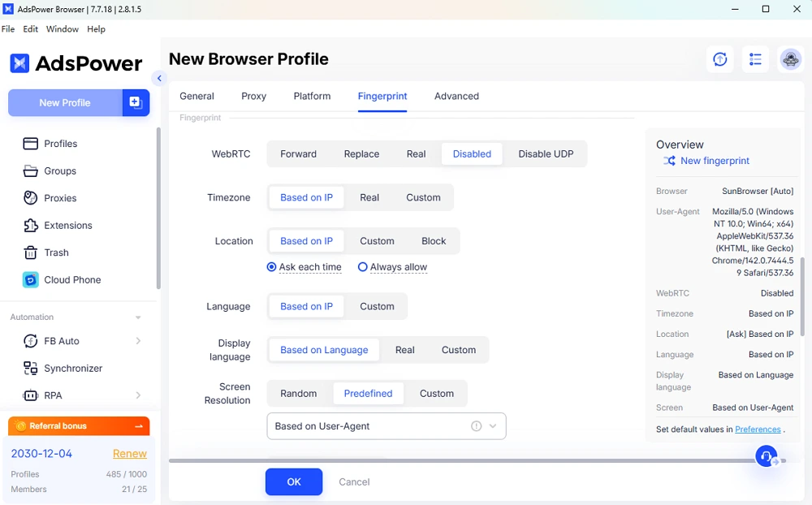Open the Window menu
Viewport: 812px width, 505px height.
[x=62, y=28]
